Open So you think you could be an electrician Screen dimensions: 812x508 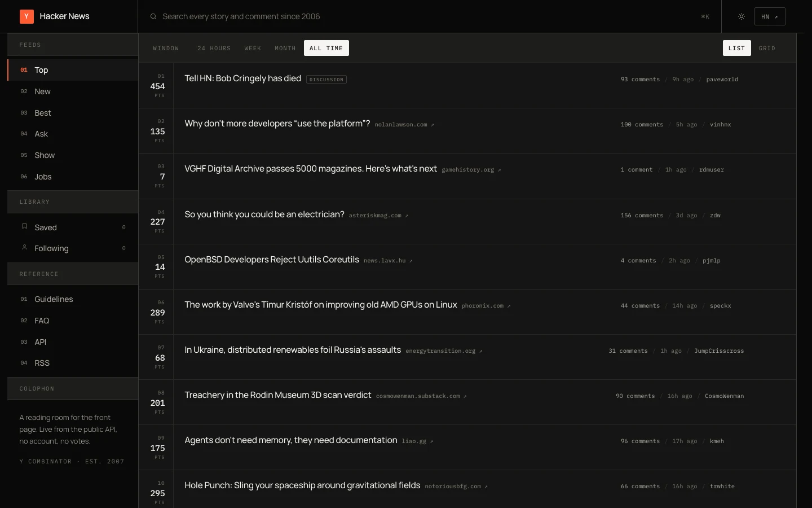(264, 214)
